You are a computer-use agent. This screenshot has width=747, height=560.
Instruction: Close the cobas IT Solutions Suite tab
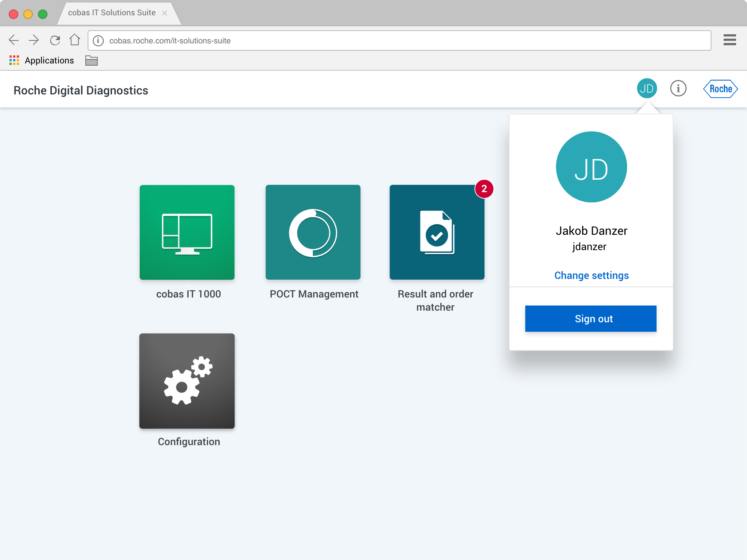(165, 13)
